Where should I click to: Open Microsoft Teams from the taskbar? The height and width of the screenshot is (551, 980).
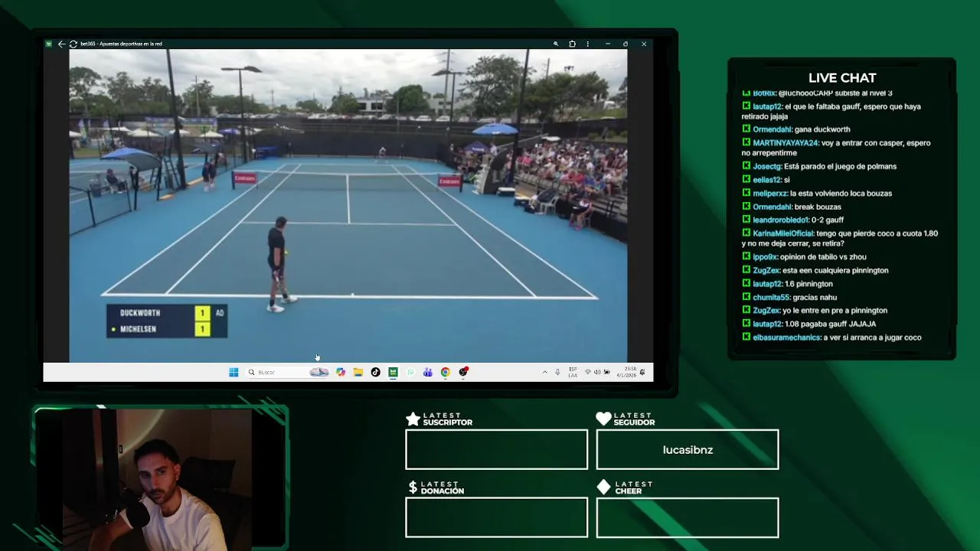(x=427, y=372)
